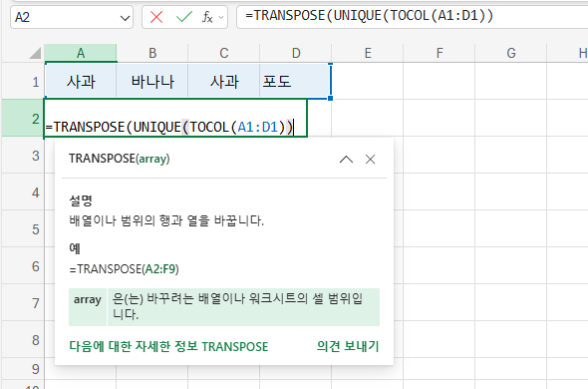This screenshot has height=389, width=588.
Task: Select row 5 header
Action: [x=23, y=228]
